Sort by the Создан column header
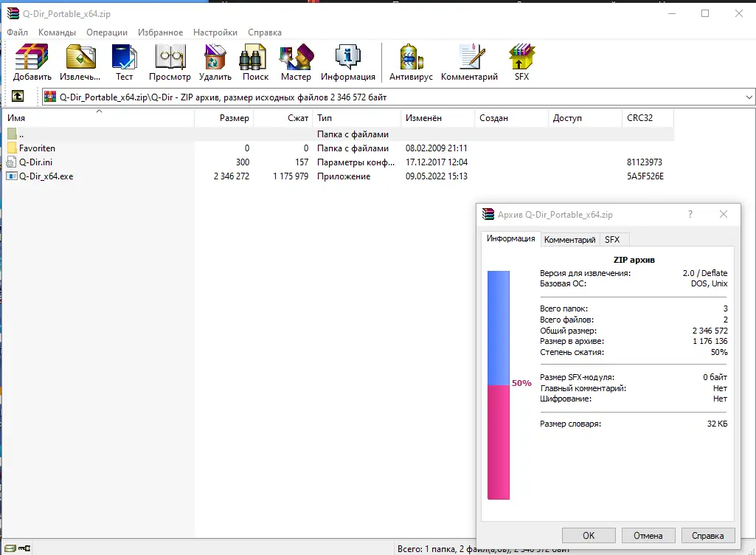The image size is (756, 555). click(x=512, y=118)
